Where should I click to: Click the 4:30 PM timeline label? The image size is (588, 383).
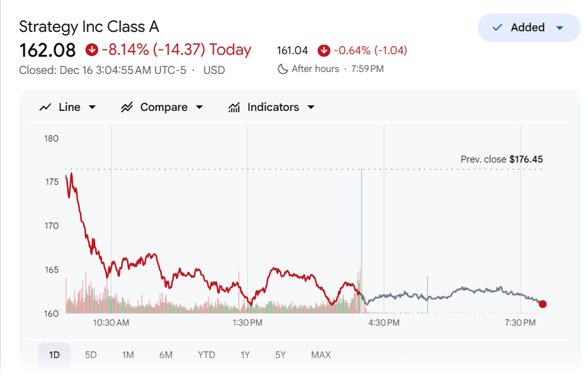click(384, 322)
